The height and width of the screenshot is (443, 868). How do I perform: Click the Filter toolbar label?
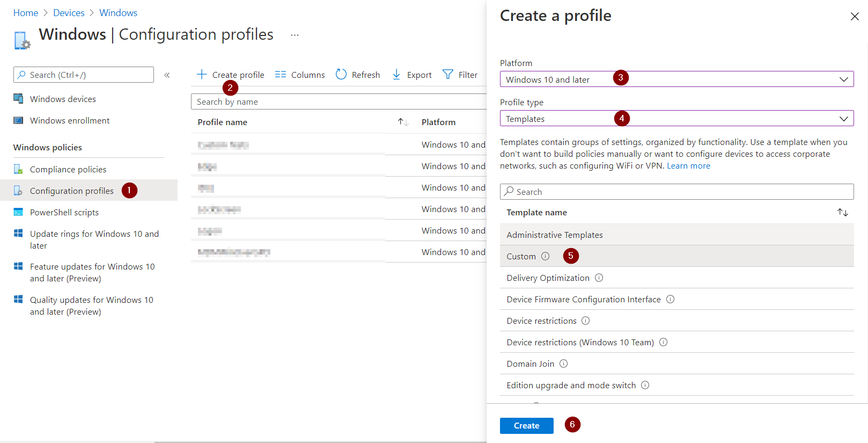pyautogui.click(x=468, y=75)
